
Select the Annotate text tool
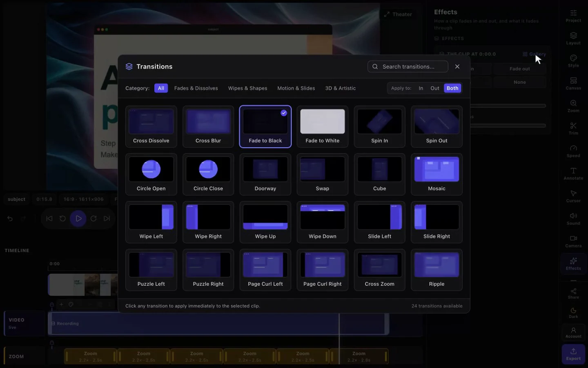click(573, 173)
